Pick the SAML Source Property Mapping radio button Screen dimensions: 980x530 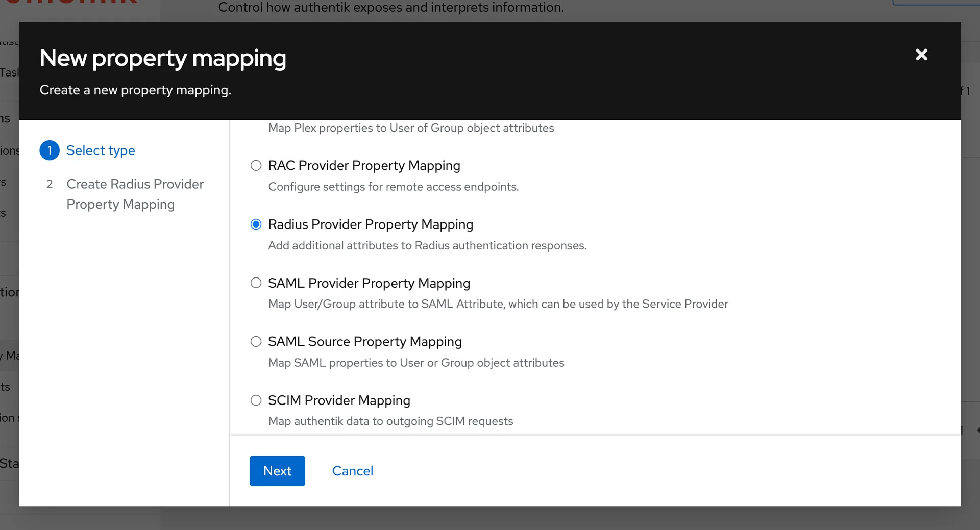tap(256, 342)
